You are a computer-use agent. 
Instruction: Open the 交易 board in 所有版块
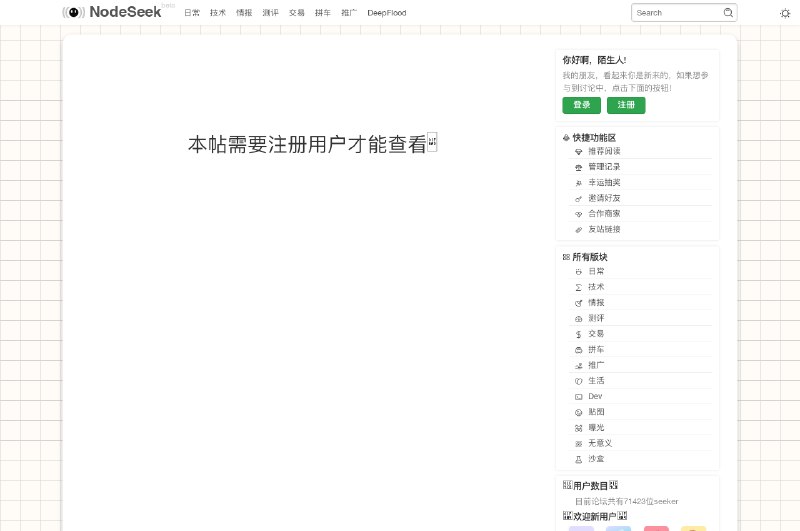coord(596,334)
